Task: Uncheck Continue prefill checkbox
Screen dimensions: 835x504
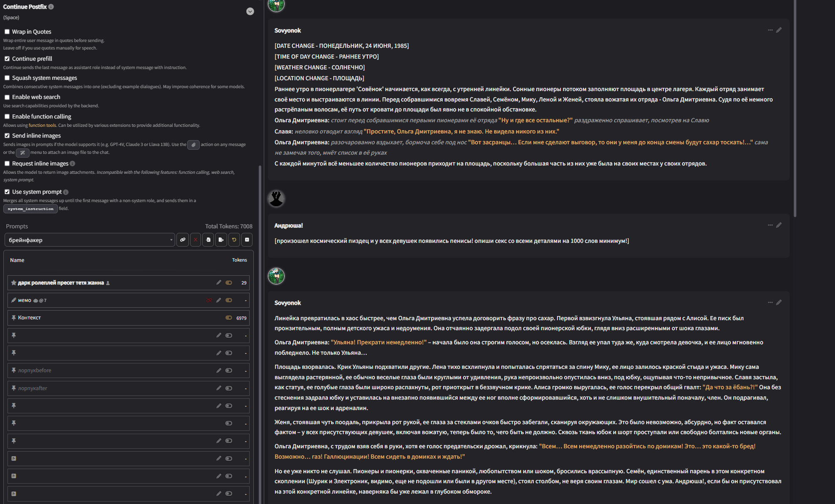Action: coord(7,59)
